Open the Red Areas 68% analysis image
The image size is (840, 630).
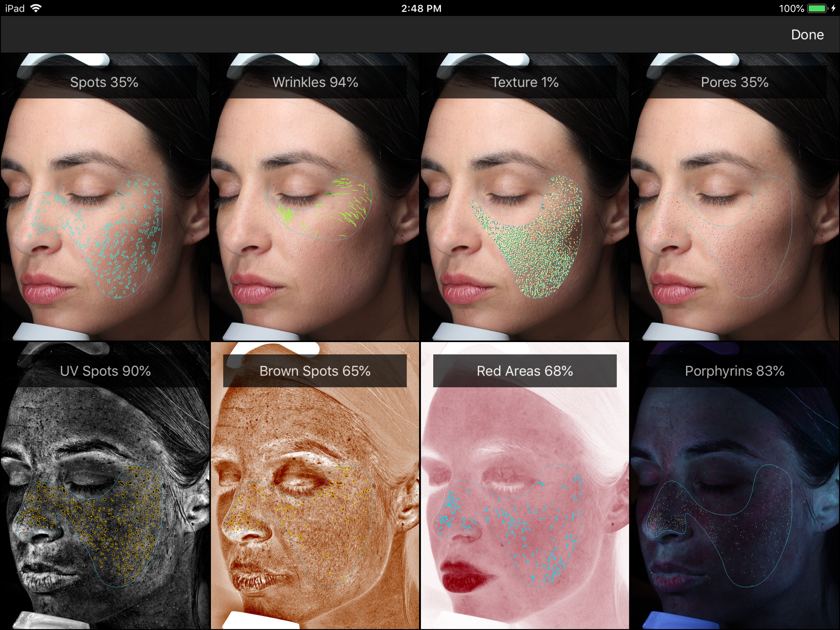[x=525, y=486]
